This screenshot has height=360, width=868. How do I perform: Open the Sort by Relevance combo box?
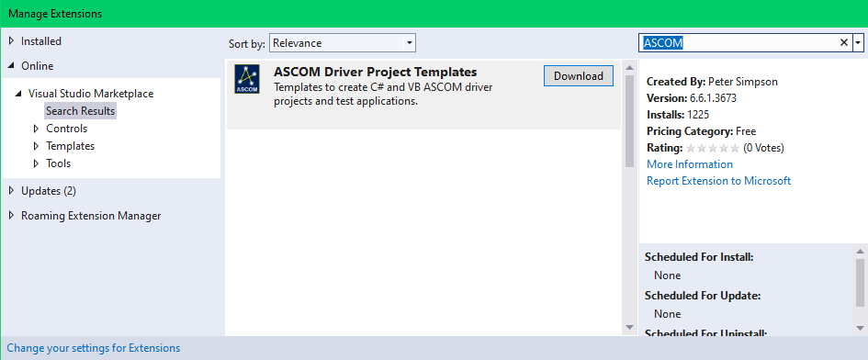pyautogui.click(x=342, y=42)
